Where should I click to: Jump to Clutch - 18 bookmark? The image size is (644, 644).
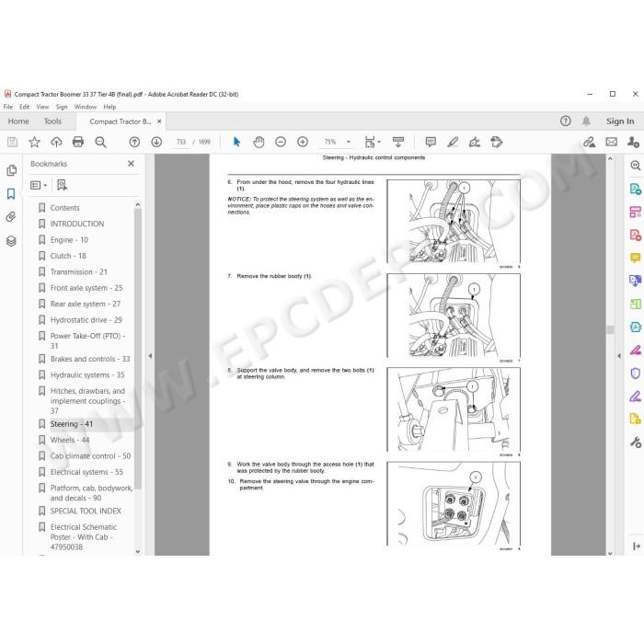point(68,256)
